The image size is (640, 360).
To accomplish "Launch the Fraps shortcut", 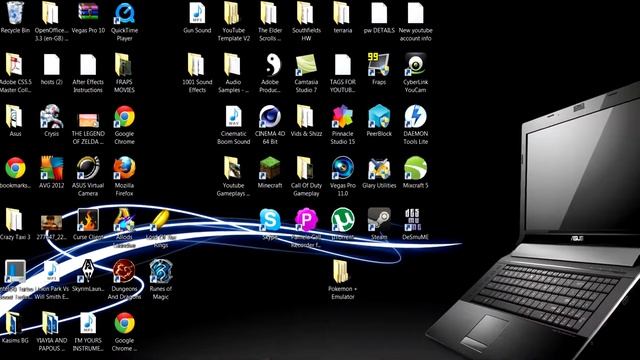I will (378, 64).
